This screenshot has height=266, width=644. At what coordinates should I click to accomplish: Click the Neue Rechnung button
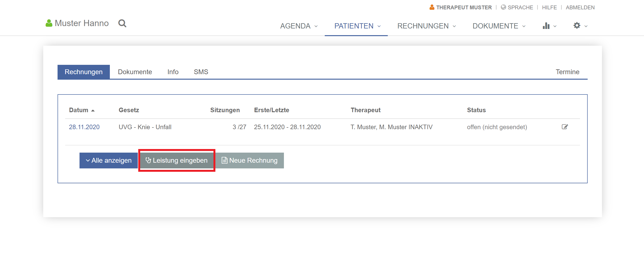tap(250, 160)
